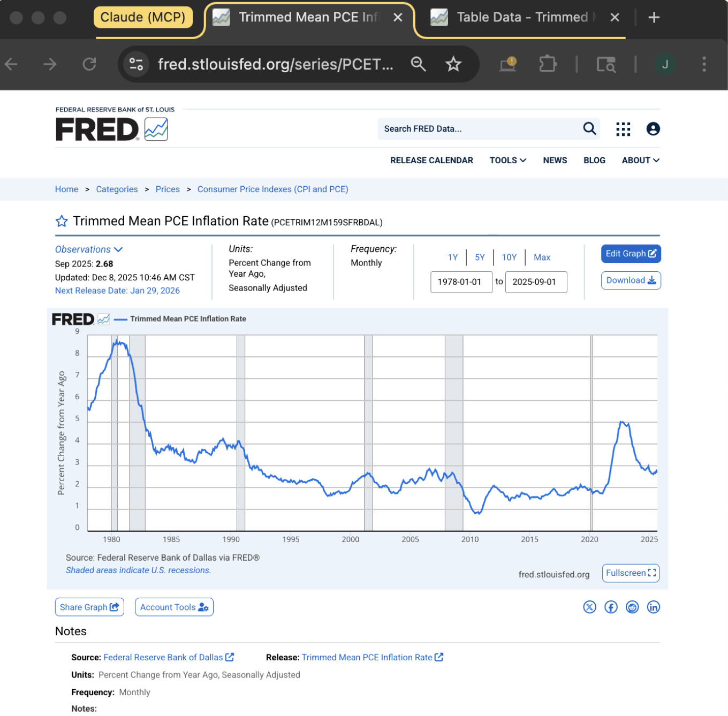Click the browser address bar URL
728x716 pixels.
(276, 64)
